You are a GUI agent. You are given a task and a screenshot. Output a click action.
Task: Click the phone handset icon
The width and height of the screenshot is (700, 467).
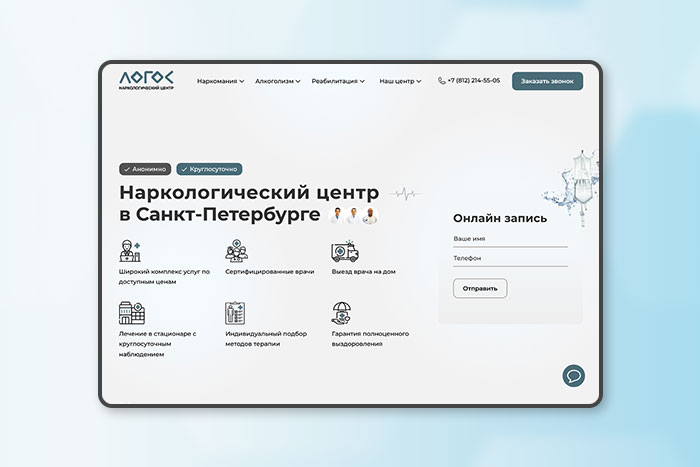(442, 81)
